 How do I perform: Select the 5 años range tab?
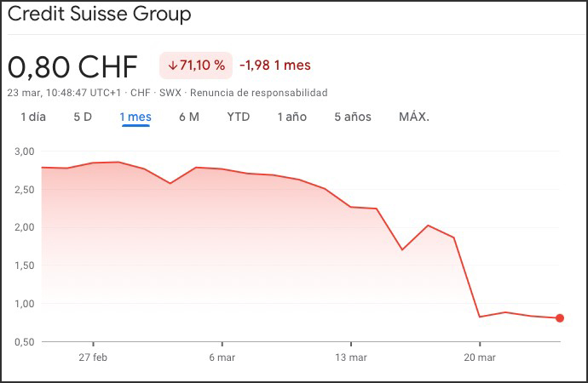point(353,117)
